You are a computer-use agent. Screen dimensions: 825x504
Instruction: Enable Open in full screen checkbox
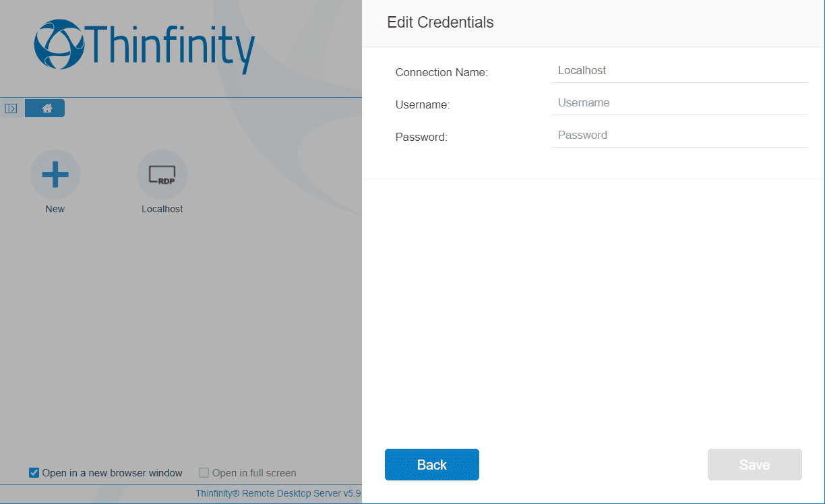[x=204, y=473]
